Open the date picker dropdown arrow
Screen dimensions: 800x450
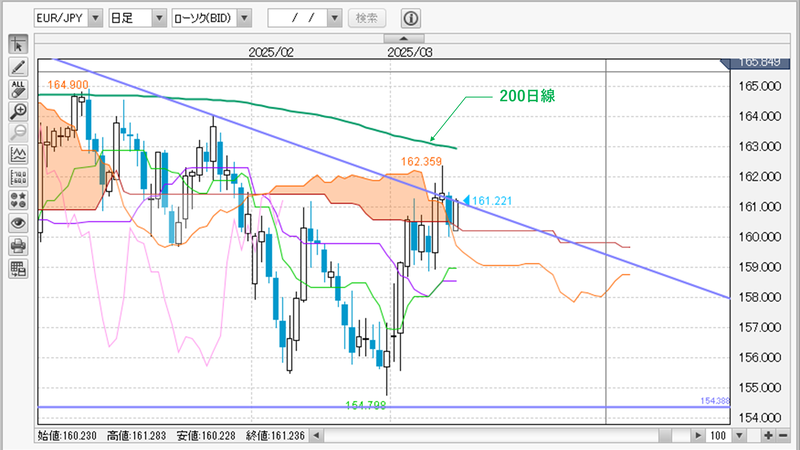pyautogui.click(x=335, y=18)
